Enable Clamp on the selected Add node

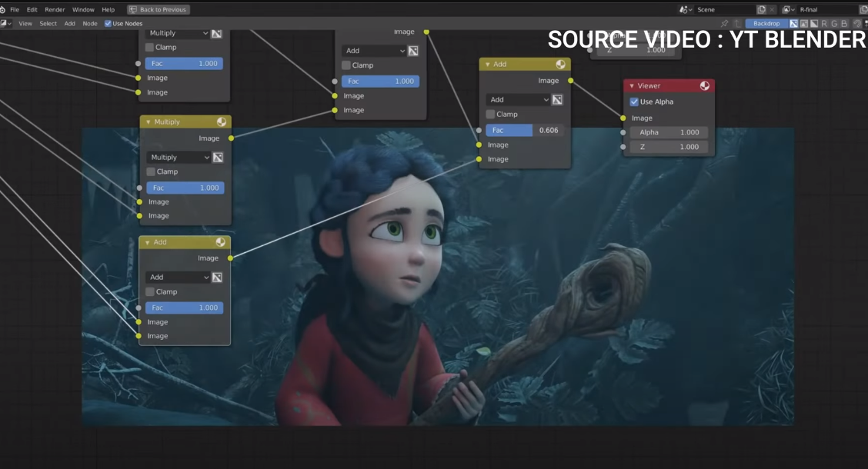click(149, 291)
